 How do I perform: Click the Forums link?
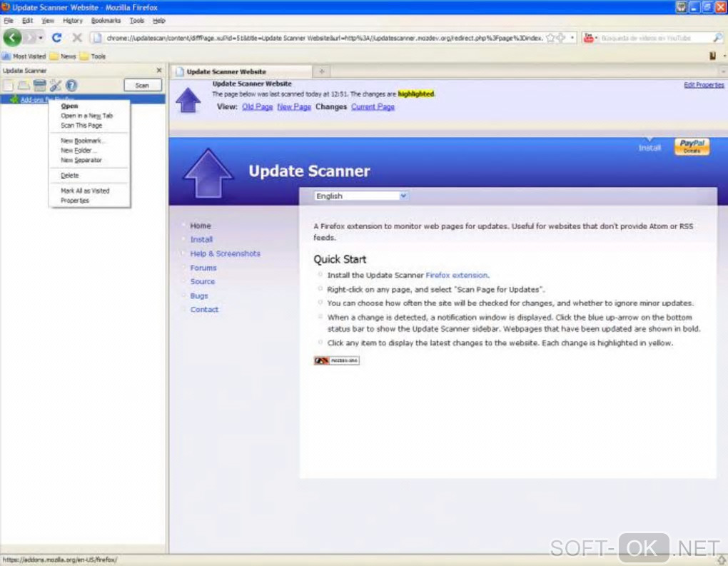[203, 268]
